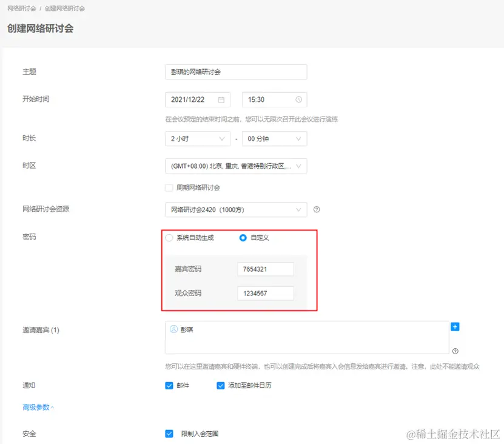Click the user avatar icon next to 彭琪
The height and width of the screenshot is (444, 504).
tap(173, 329)
